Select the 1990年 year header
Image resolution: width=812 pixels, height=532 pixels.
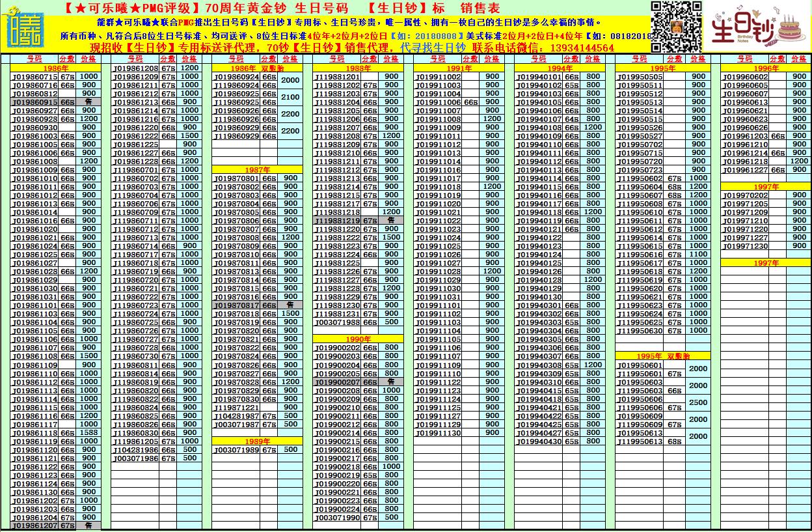coord(359,339)
